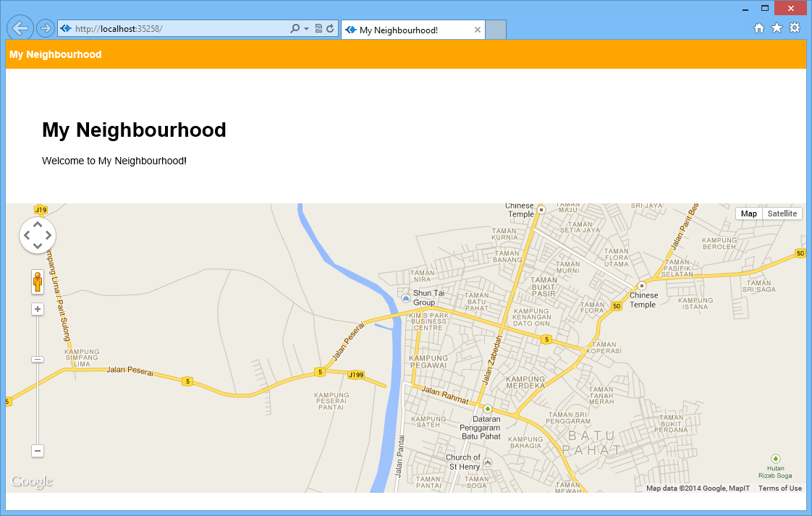Open browser Tools gear icon
The image size is (812, 516).
tap(795, 28)
